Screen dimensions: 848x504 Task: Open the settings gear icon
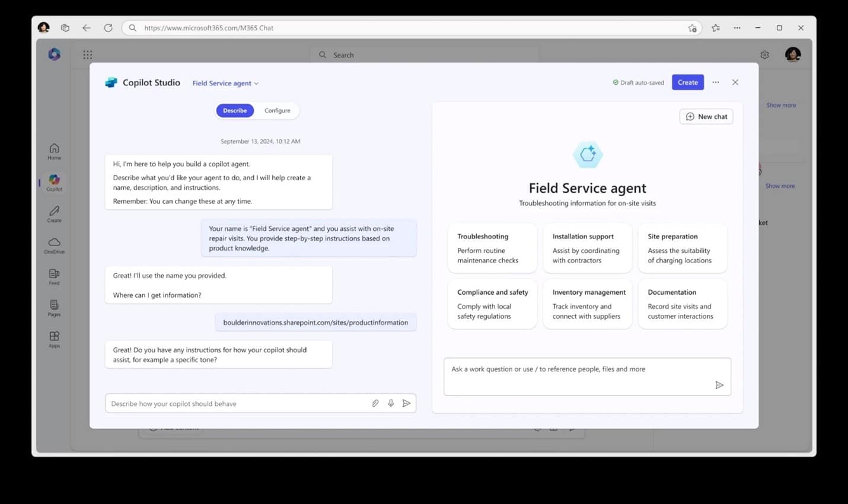[764, 55]
